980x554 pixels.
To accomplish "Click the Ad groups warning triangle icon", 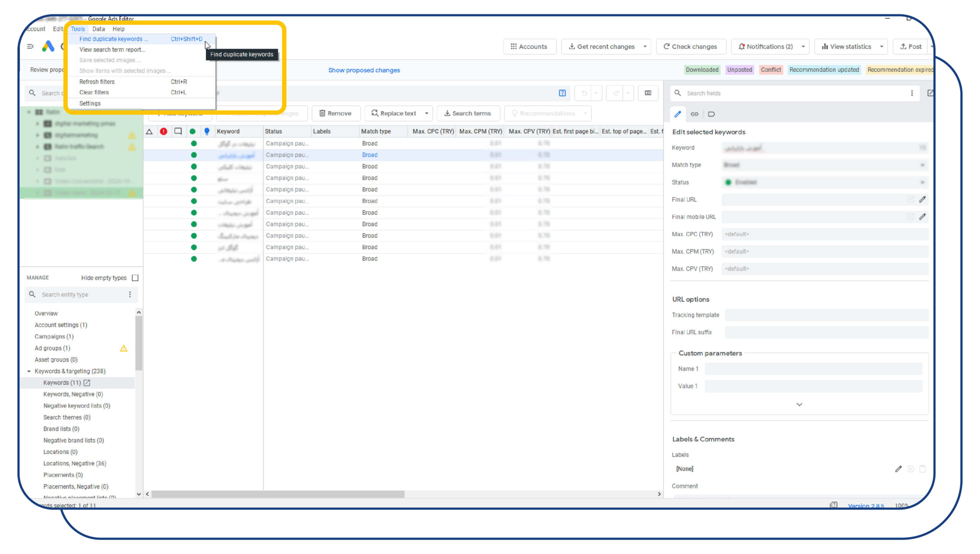I will click(124, 348).
